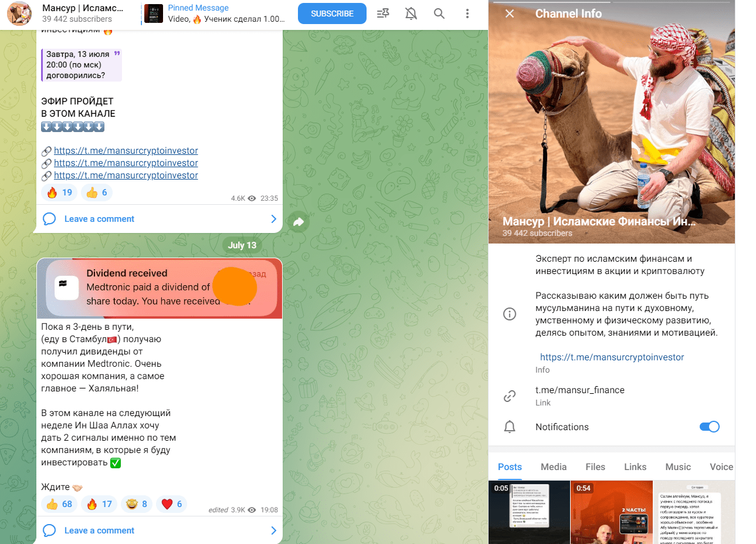
Task: Close the Channel Info panel
Action: (x=510, y=13)
